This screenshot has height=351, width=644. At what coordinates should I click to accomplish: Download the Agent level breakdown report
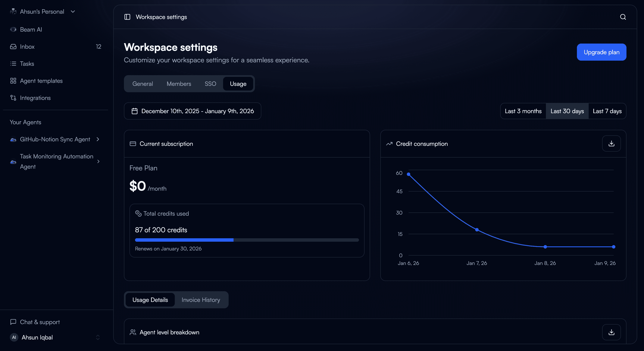point(611,332)
